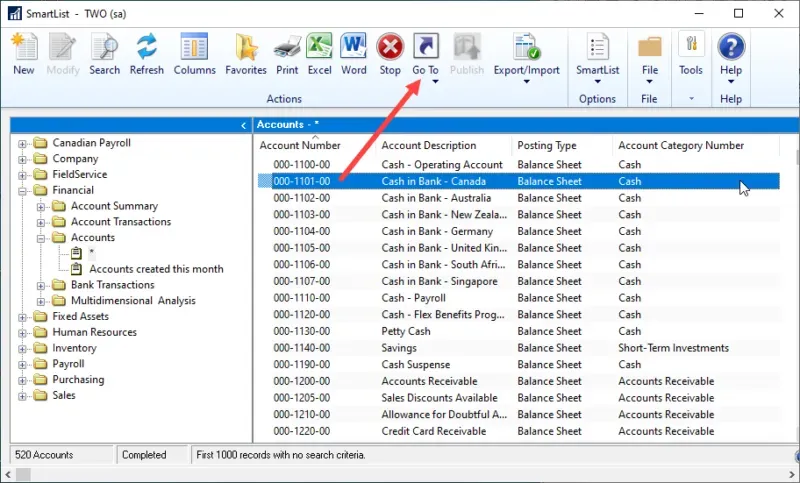
Task: Maximize the SmartList window
Action: point(738,13)
